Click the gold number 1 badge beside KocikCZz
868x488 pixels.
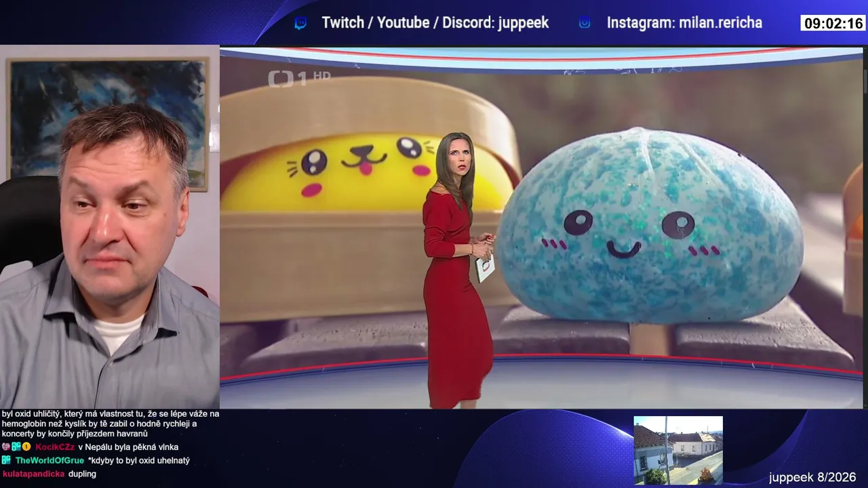point(26,447)
